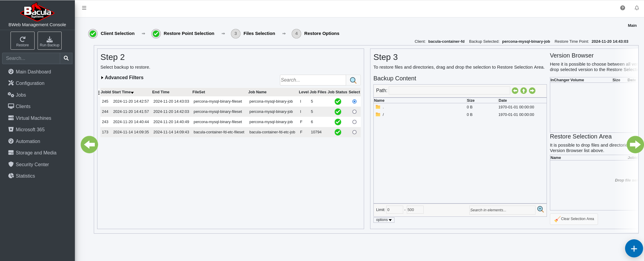View Statistics page
Viewport: 644px width, 261px height.
click(25, 176)
